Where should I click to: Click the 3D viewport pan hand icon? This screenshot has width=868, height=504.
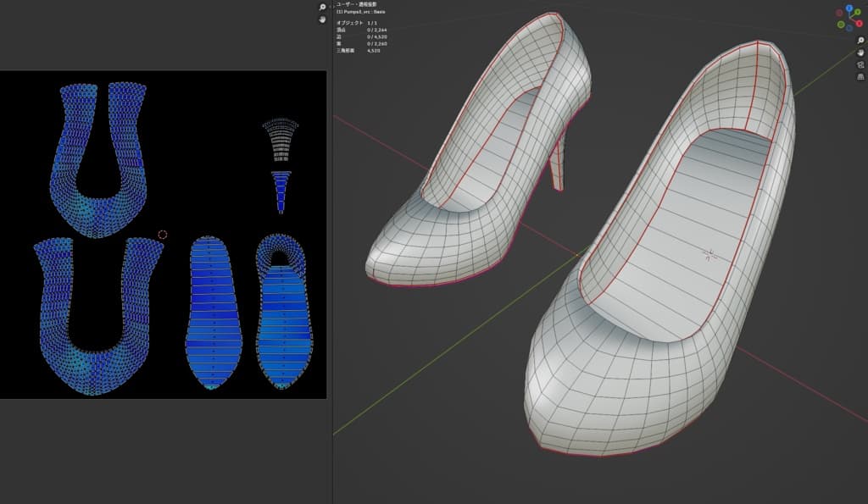[860, 52]
